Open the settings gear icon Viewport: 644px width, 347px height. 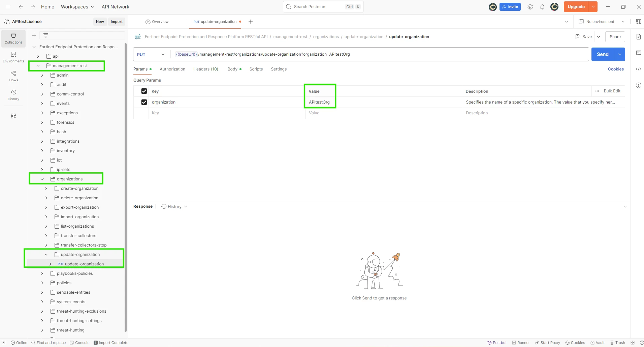(x=530, y=7)
